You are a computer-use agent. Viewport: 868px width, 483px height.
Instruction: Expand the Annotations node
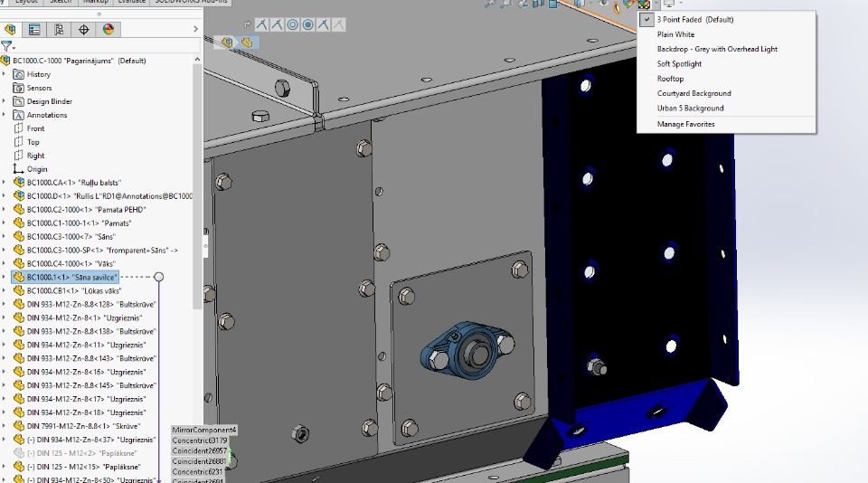pyautogui.click(x=4, y=115)
